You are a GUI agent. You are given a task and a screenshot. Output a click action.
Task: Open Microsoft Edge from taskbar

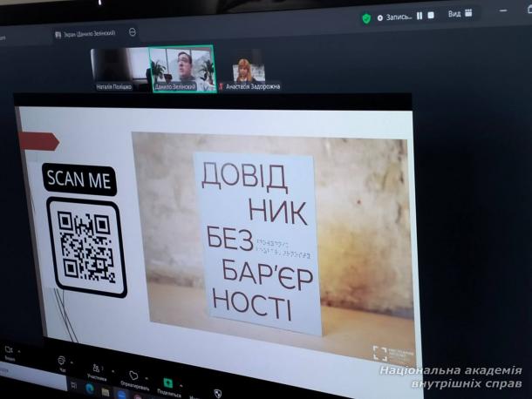click(90, 389)
